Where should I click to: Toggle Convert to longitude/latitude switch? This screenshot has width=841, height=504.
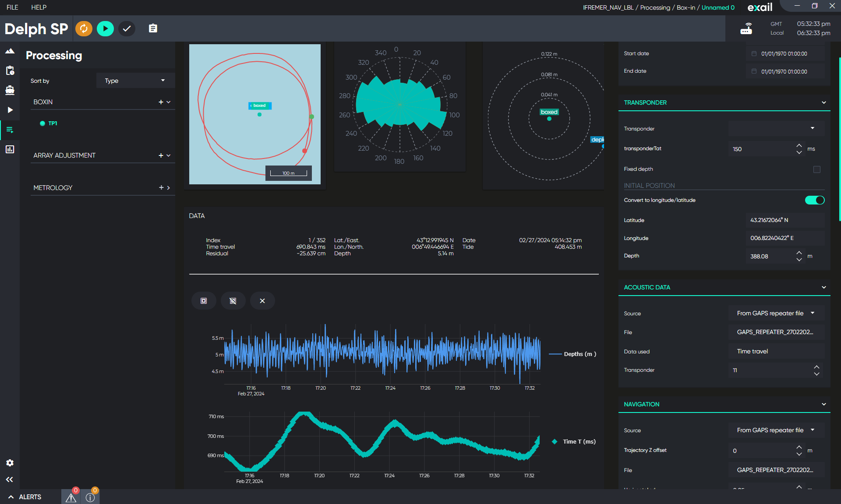(815, 200)
